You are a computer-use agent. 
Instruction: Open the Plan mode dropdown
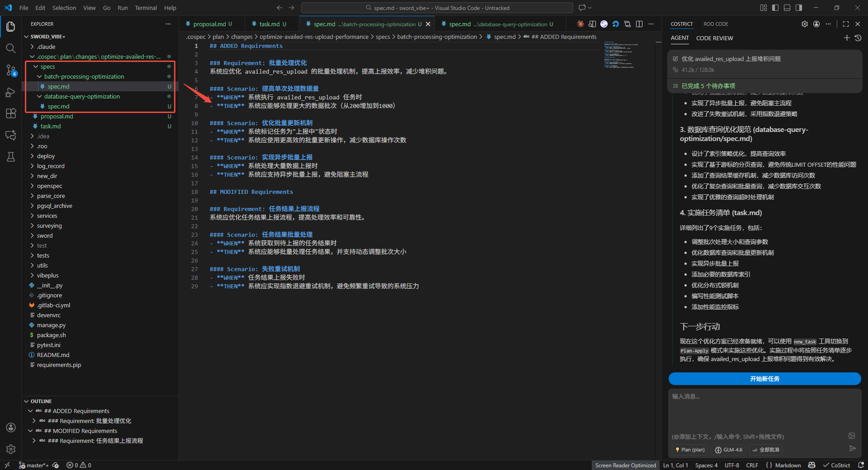pyautogui.click(x=689, y=450)
